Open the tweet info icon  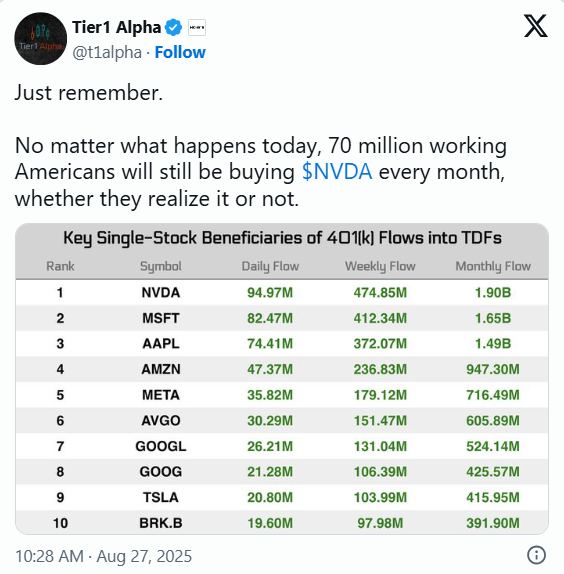pyautogui.click(x=536, y=555)
